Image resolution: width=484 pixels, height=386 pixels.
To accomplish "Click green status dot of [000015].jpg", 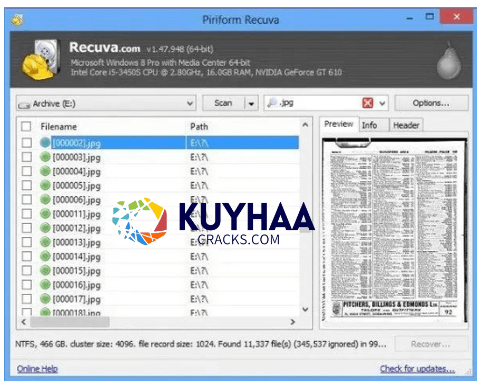I will point(45,270).
